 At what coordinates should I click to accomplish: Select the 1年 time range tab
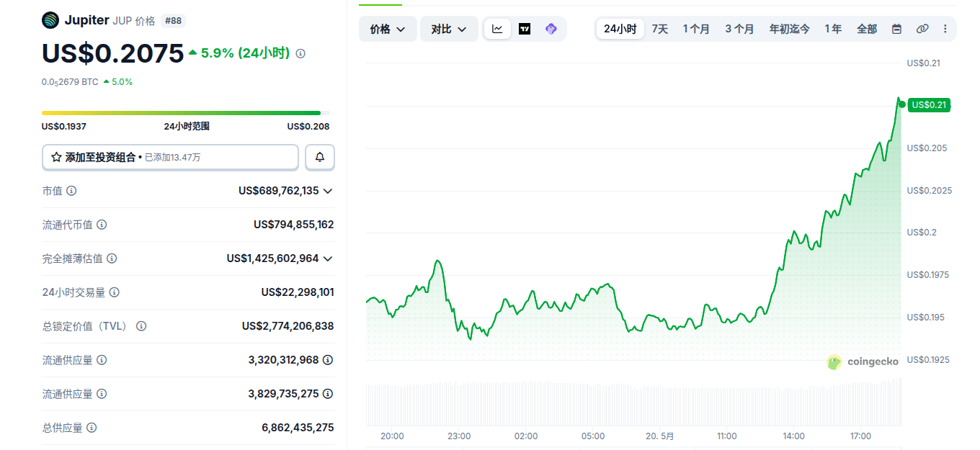pos(833,29)
